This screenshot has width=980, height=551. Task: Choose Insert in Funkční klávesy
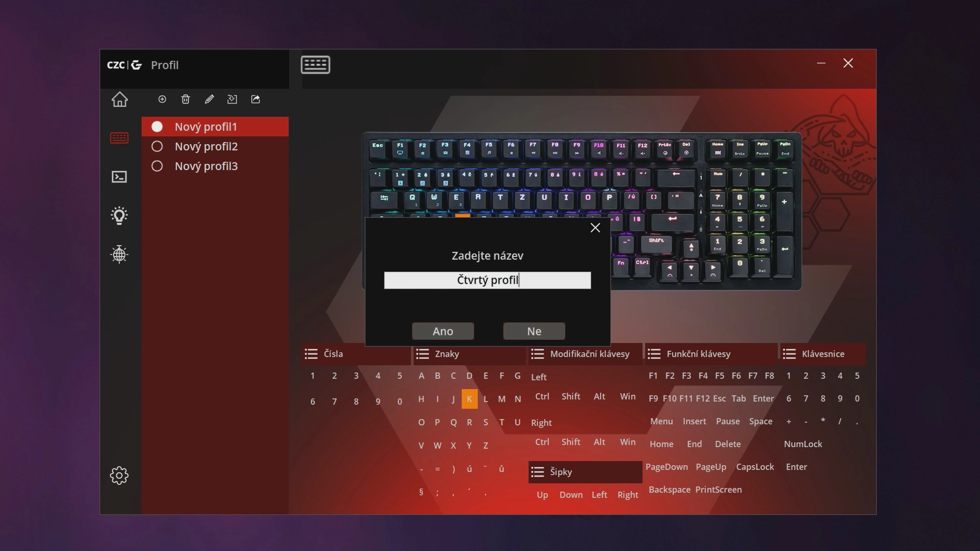(694, 421)
